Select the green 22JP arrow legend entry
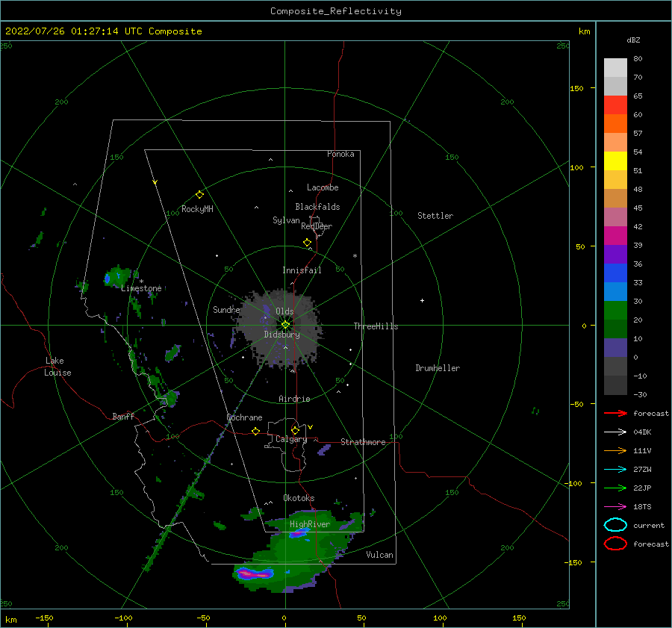This screenshot has width=672, height=628. click(615, 488)
